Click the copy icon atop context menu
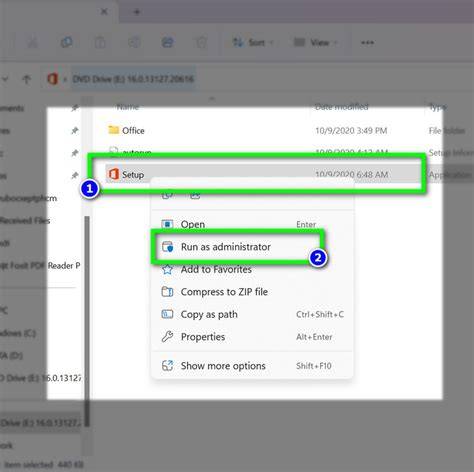The image size is (474, 472). pos(167,195)
